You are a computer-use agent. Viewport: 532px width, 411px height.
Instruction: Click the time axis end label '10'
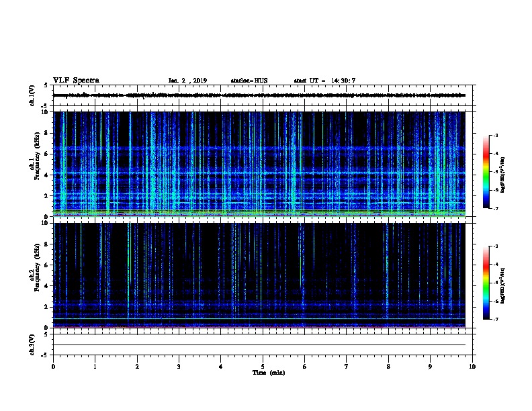(x=472, y=367)
